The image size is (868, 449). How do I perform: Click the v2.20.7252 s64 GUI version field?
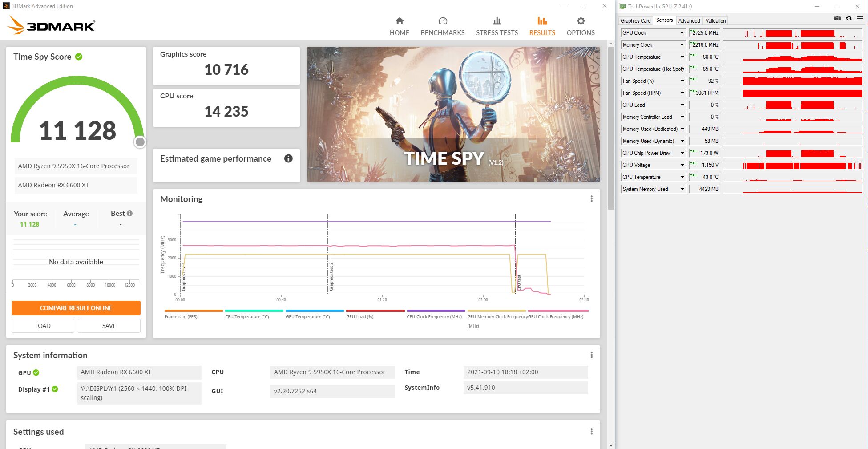point(332,391)
